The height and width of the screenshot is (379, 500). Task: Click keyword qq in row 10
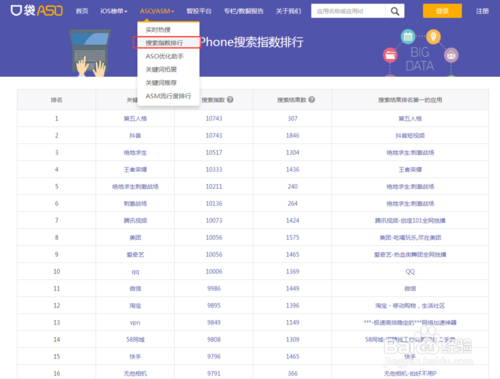click(135, 272)
